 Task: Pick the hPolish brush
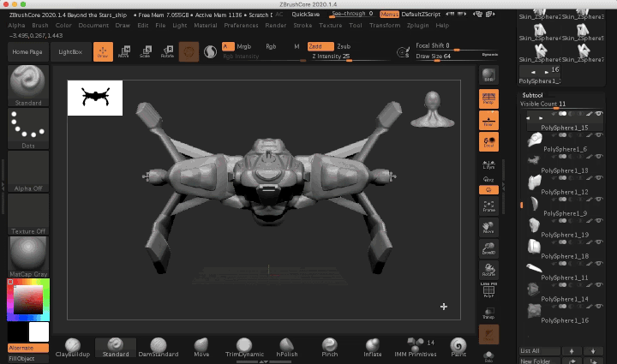[286, 346]
